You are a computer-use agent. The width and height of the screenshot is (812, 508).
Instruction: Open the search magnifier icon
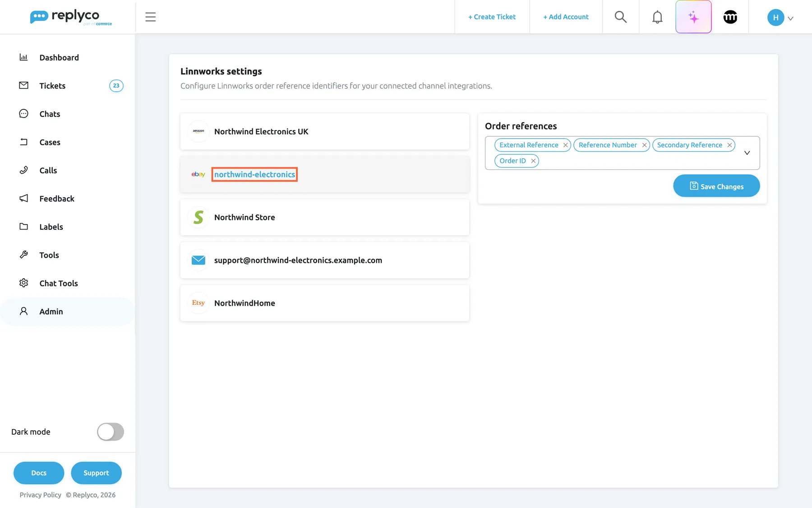[620, 17]
